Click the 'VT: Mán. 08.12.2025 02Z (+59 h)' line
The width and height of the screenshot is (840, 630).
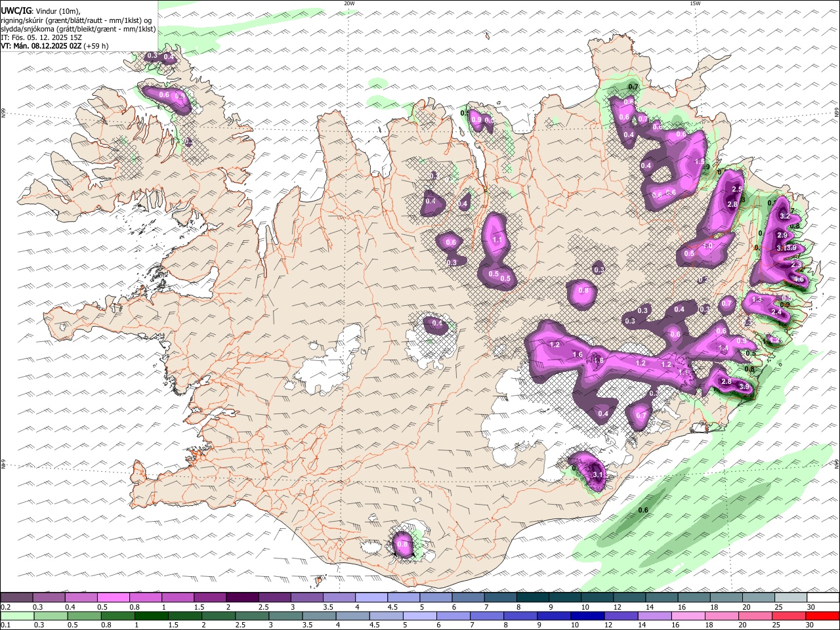tap(55, 46)
